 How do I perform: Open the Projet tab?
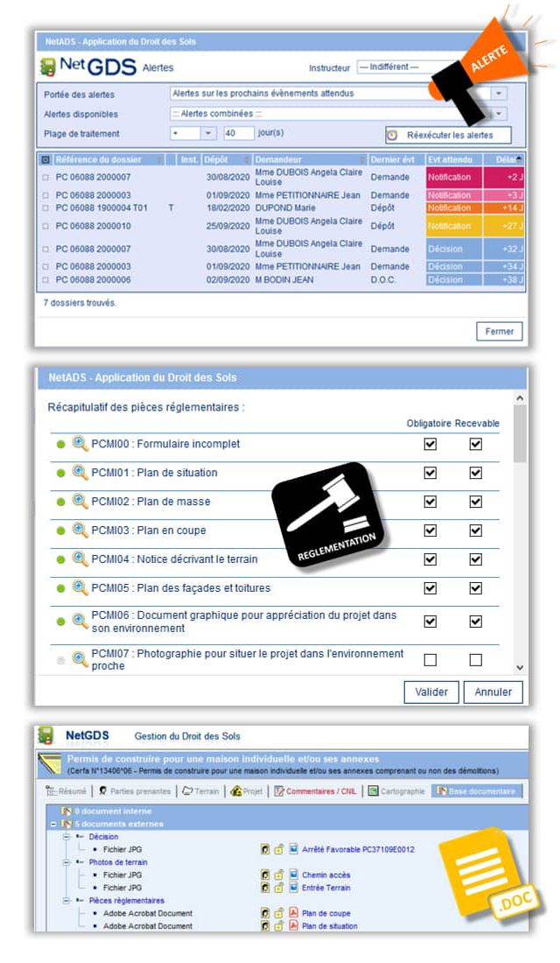pyautogui.click(x=247, y=791)
